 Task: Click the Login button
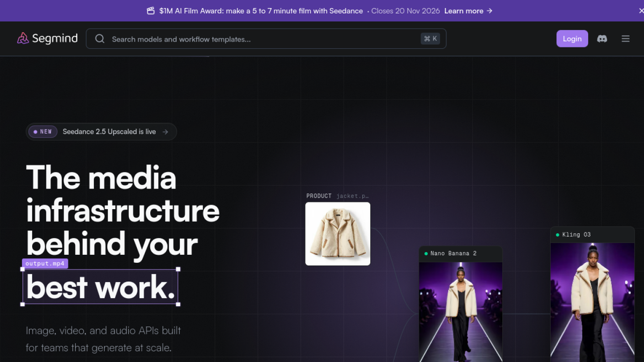point(572,39)
